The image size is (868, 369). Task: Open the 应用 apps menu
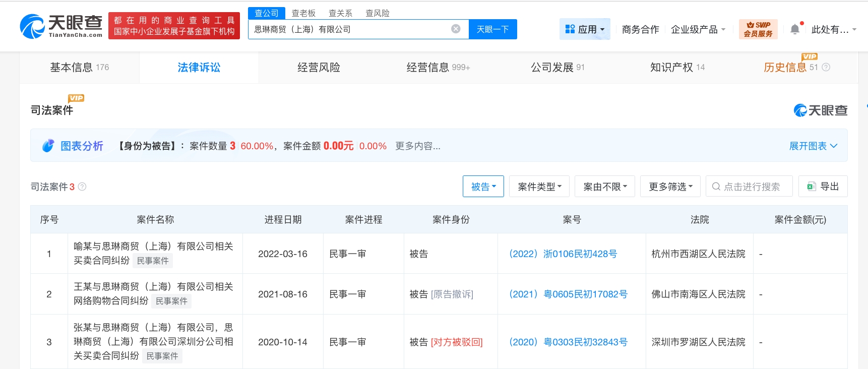pyautogui.click(x=585, y=29)
